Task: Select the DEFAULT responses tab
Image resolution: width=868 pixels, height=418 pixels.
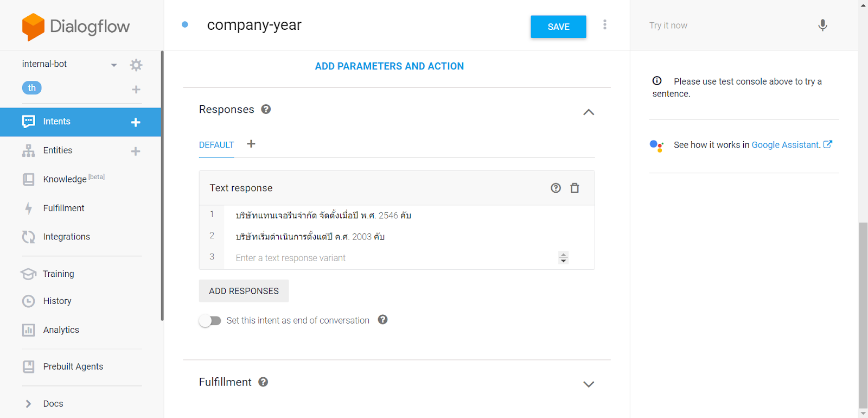Action: [x=216, y=145]
